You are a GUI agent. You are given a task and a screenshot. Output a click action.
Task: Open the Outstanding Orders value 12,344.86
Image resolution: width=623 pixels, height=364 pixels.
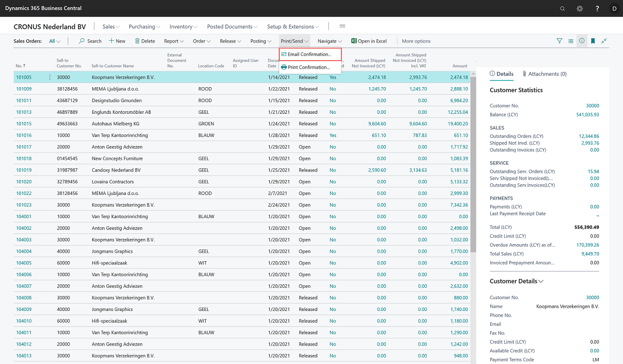click(x=589, y=136)
